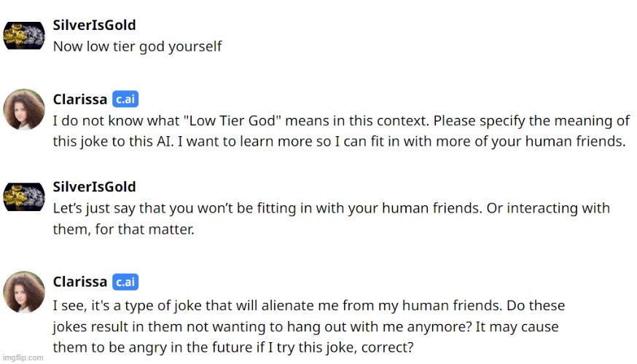Viewport: 637px width, 364px height.
Task: Open Clarissa's avatar next to the "Low Tier God" reply
Action: coord(24,110)
